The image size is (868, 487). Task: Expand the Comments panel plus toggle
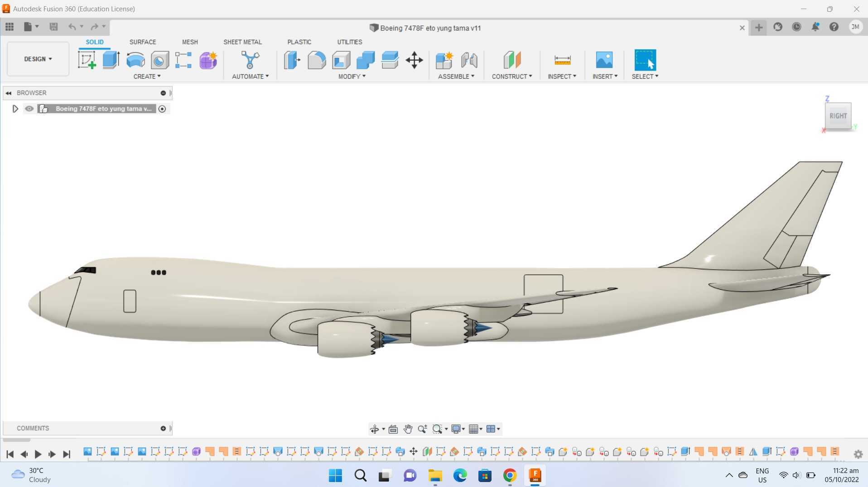pyautogui.click(x=163, y=428)
